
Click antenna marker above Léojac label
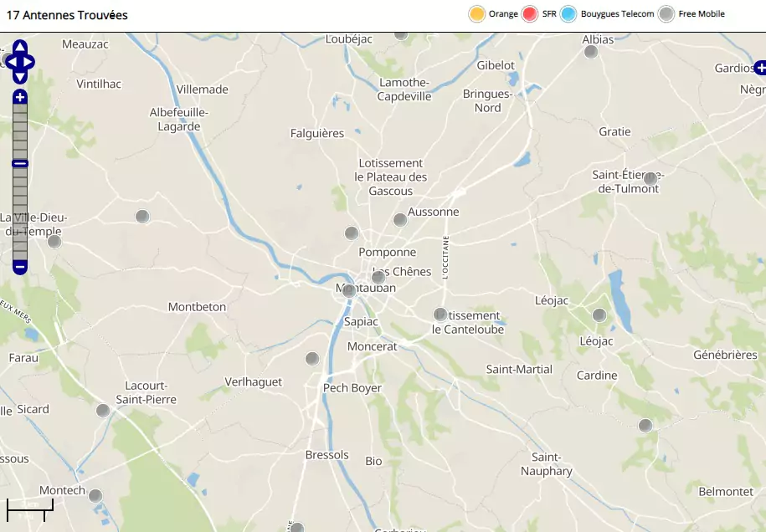[x=599, y=315]
